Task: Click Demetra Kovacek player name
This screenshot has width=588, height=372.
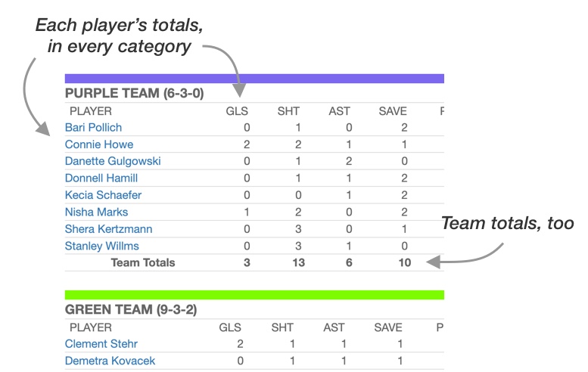Action: click(x=110, y=361)
